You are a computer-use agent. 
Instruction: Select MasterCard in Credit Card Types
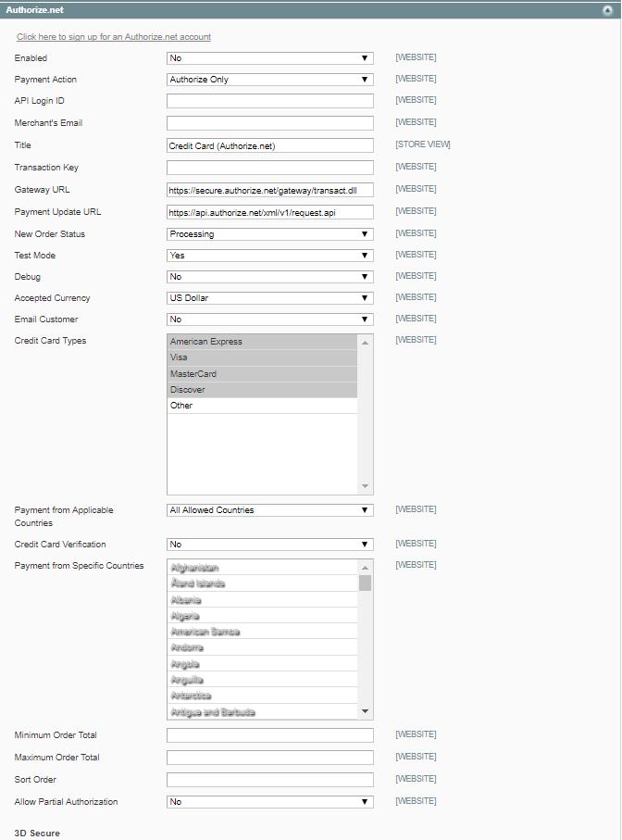coord(262,373)
